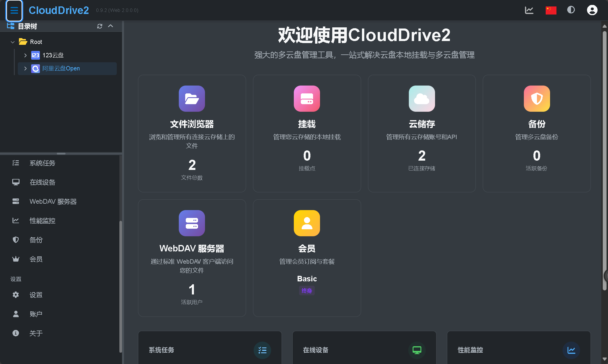The image size is (608, 364).
Task: Open the 备份 card title
Action: point(537,124)
